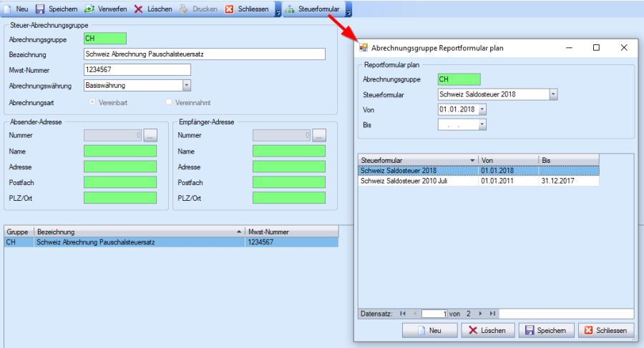Viewport: 644px width, 348px height.
Task: Click the Datensatz record number field
Action: tap(434, 314)
